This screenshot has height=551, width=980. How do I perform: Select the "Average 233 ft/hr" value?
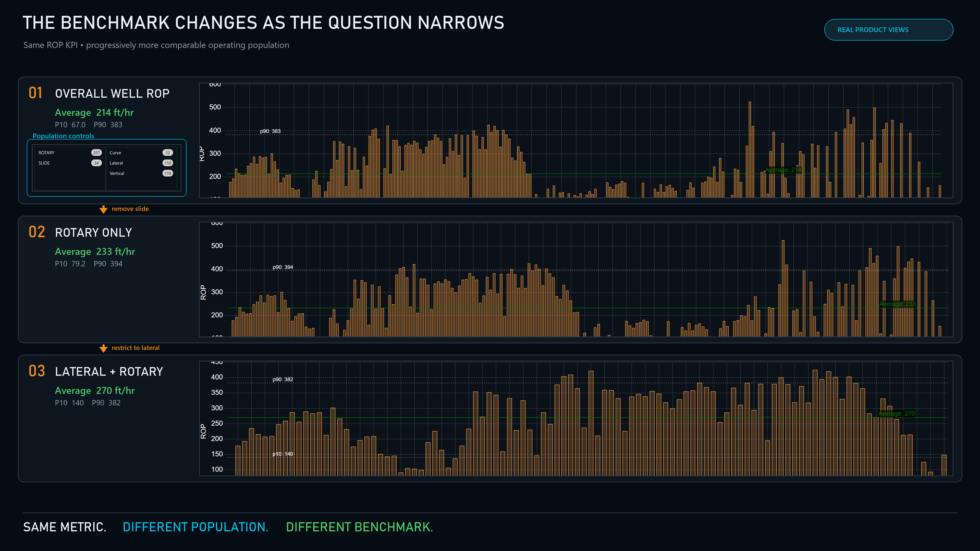95,252
